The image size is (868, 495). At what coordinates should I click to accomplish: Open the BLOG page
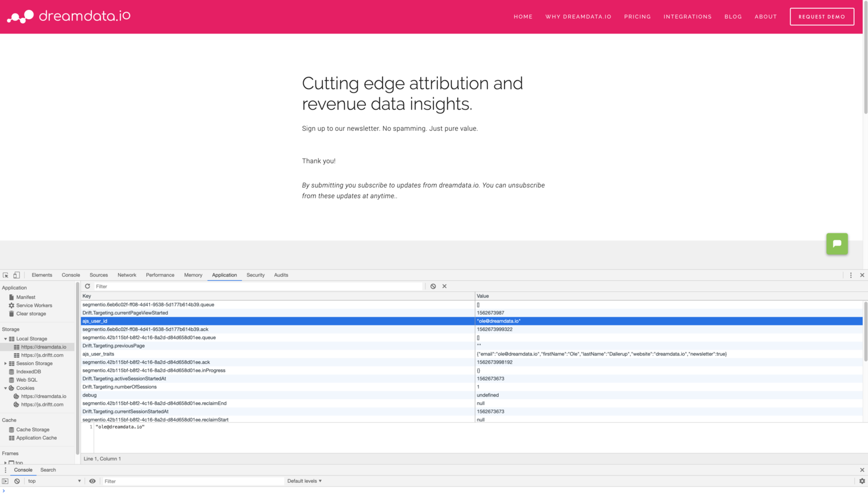[x=733, y=17]
